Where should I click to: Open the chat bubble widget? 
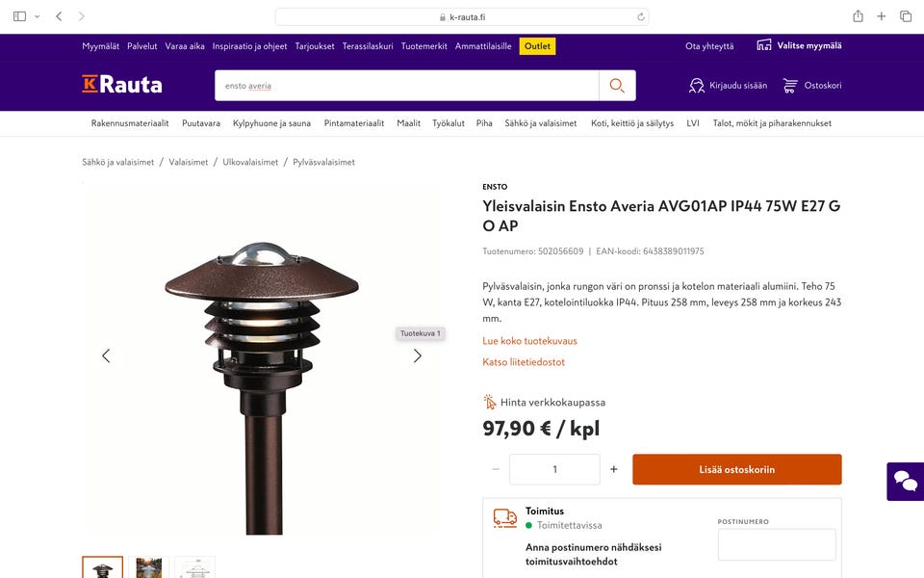point(905,482)
